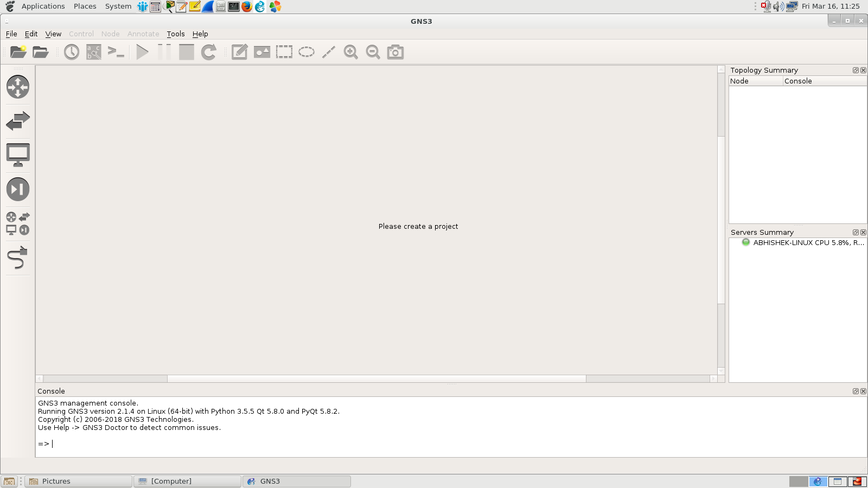Click the date and time clock
Viewport: 868px width, 488px height.
point(831,7)
